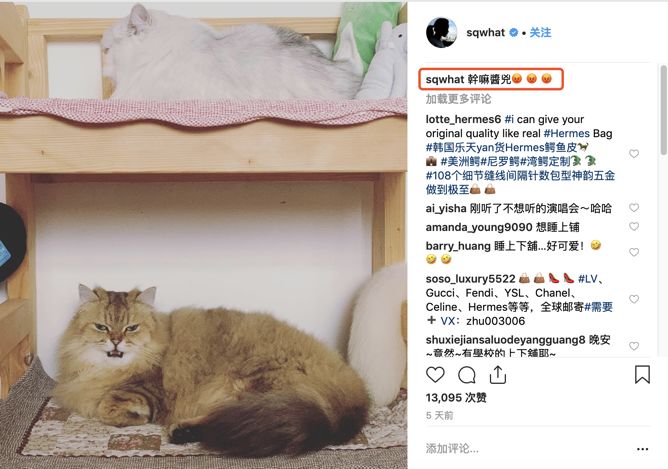Load more comments via 加载更多评论

point(458,99)
